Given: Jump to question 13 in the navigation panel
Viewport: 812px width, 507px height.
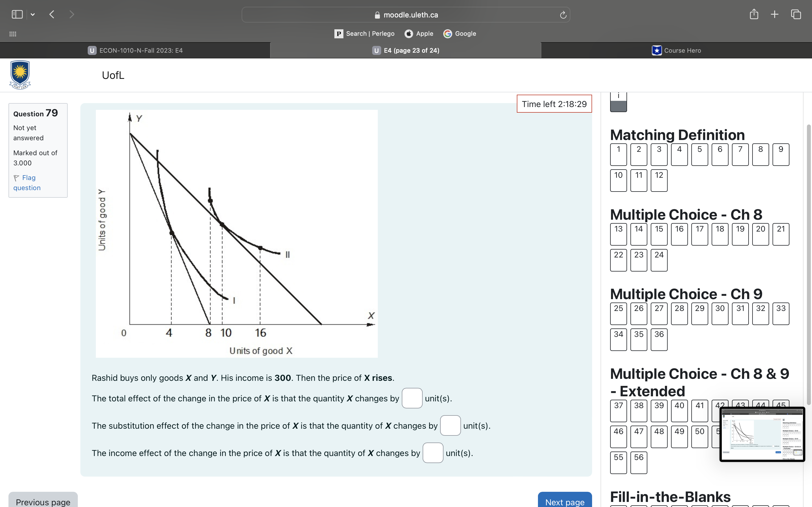Looking at the screenshot, I should click(618, 234).
